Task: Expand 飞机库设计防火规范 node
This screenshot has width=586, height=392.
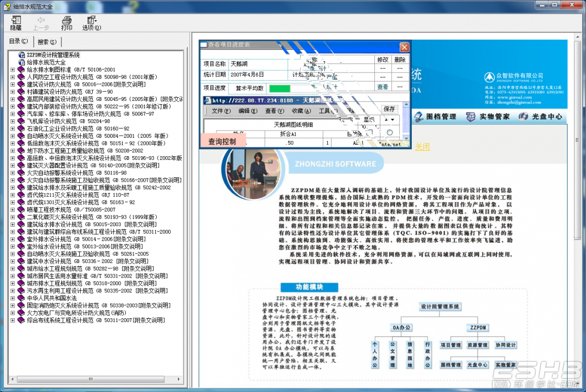Action: click(x=12, y=121)
